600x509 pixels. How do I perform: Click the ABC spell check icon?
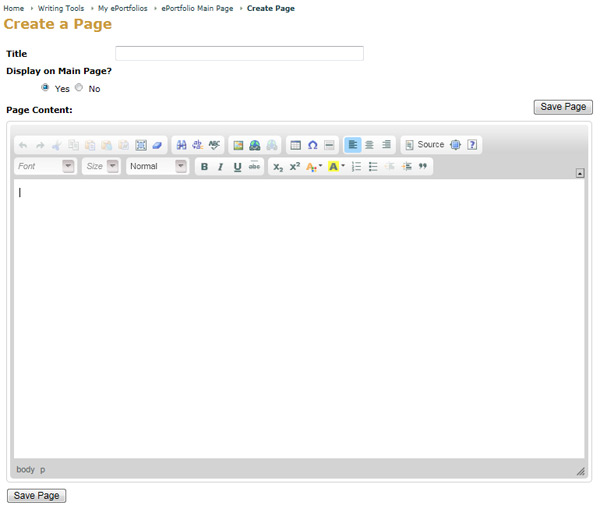pyautogui.click(x=214, y=145)
